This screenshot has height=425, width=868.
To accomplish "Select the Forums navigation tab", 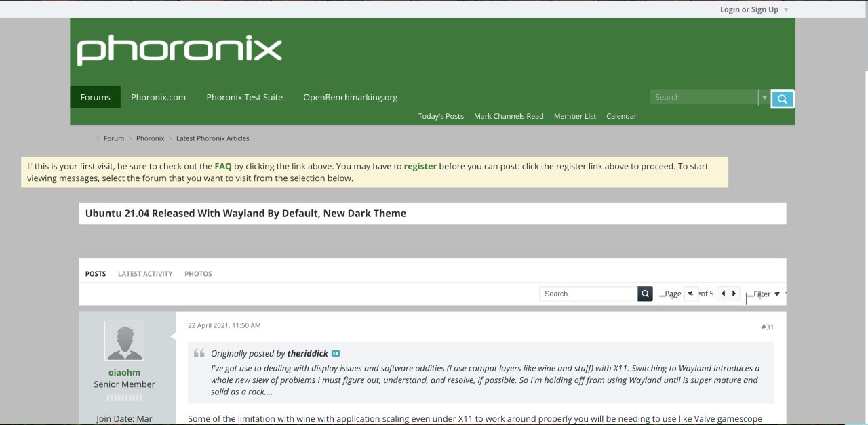I will click(x=95, y=97).
